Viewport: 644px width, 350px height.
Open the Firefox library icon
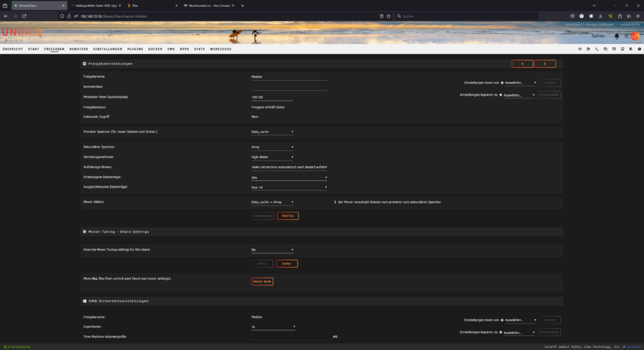(629, 16)
